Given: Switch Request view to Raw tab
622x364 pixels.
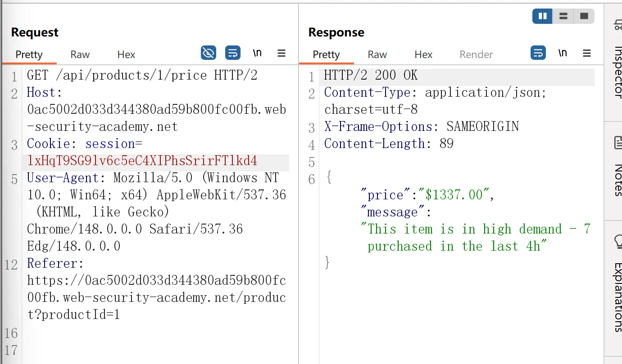Looking at the screenshot, I should tap(80, 55).
